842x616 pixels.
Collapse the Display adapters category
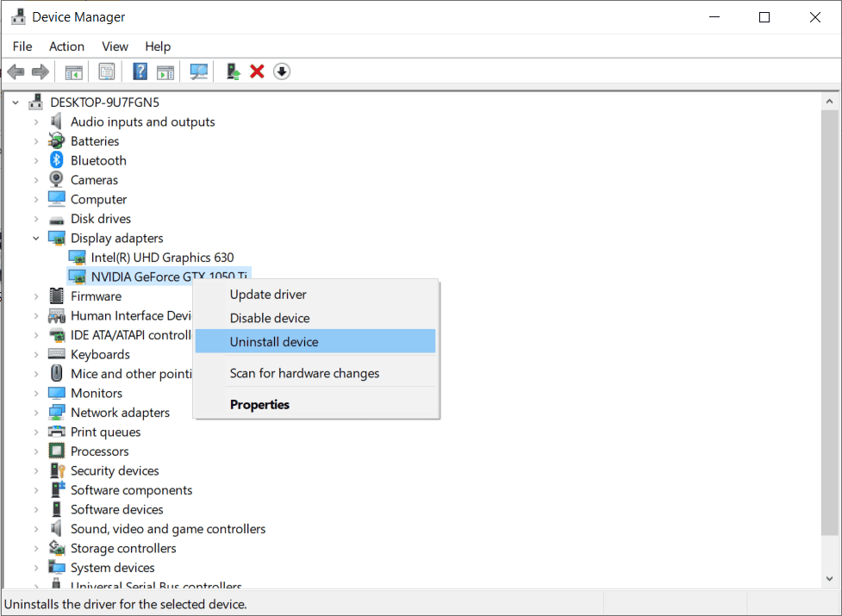[x=36, y=238]
